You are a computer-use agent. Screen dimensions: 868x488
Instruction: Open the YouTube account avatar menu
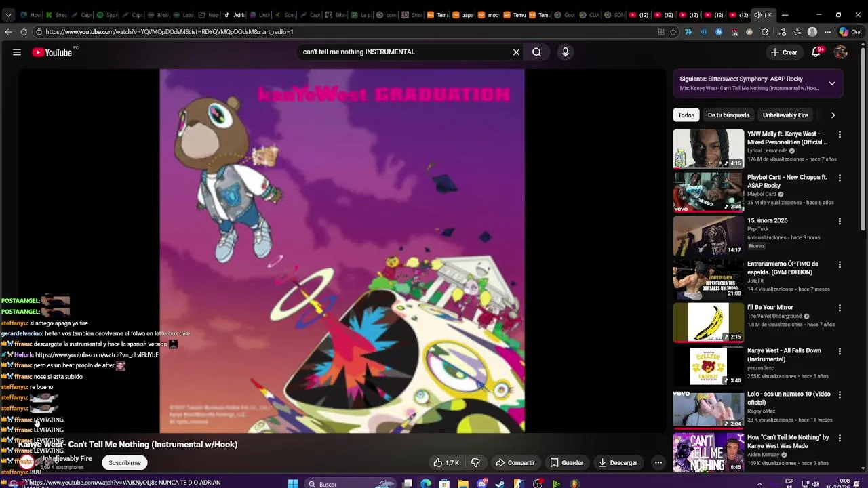pos(841,52)
